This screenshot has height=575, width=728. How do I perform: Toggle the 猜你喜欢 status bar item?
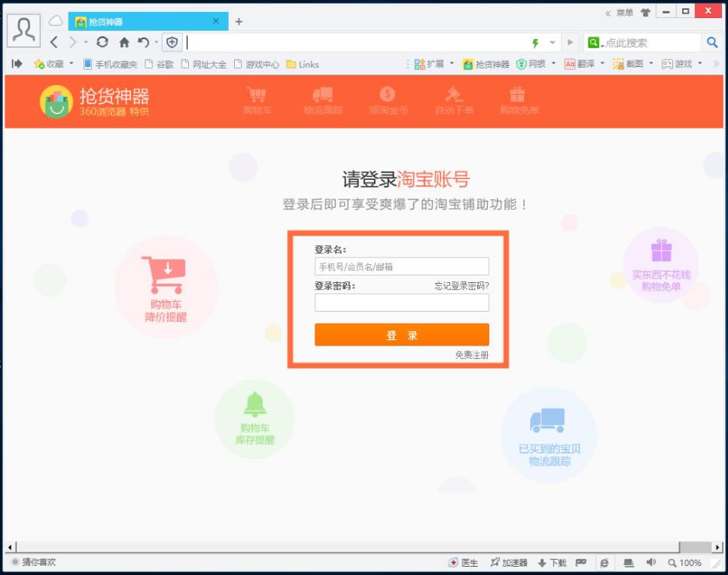coord(33,562)
